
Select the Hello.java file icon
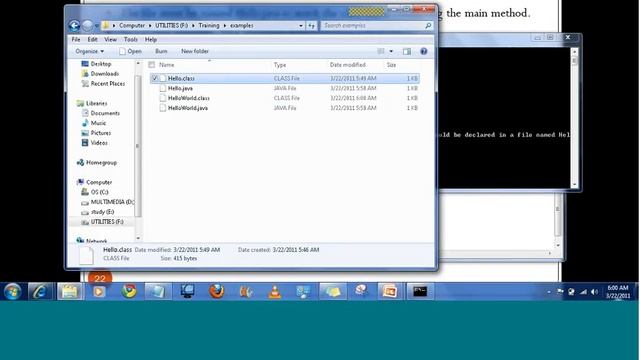(x=162, y=88)
